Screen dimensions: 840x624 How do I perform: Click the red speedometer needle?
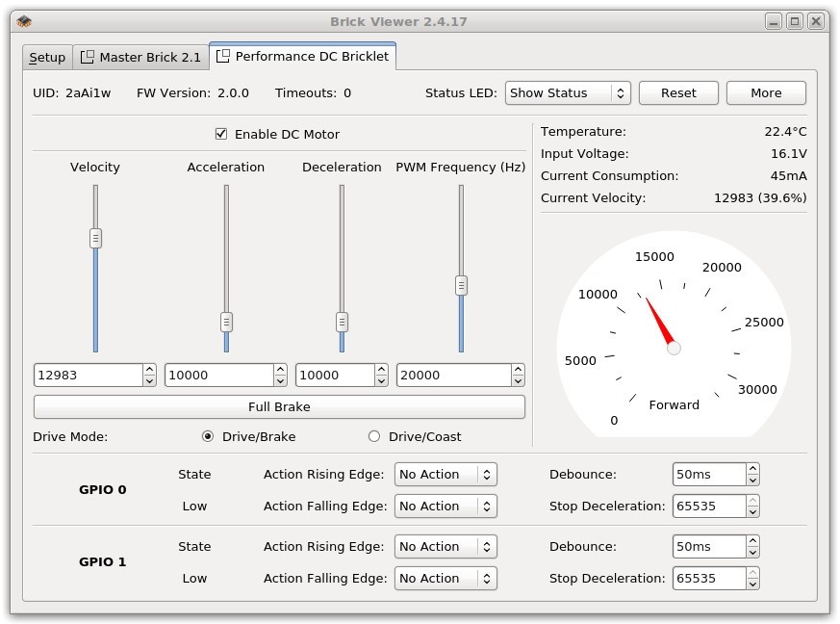click(659, 322)
